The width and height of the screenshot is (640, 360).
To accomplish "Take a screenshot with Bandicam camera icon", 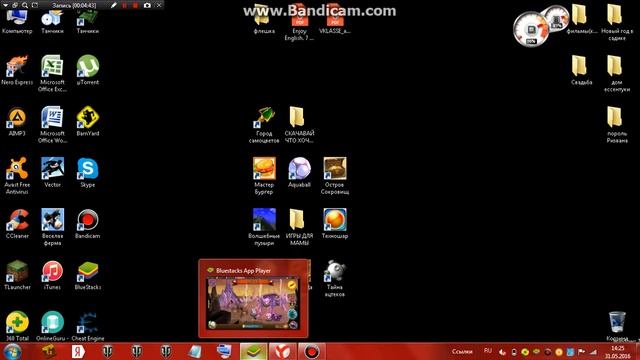I will (x=147, y=5).
